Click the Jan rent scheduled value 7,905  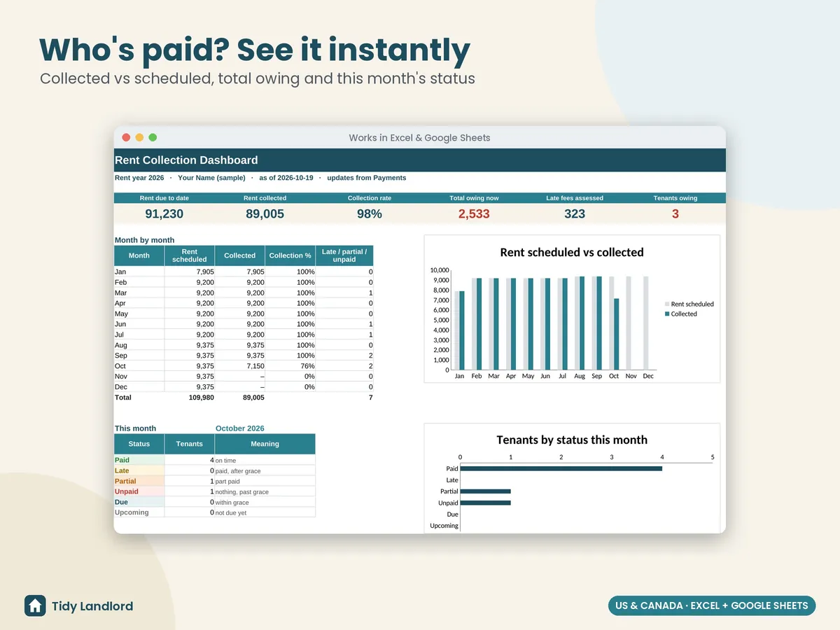205,272
